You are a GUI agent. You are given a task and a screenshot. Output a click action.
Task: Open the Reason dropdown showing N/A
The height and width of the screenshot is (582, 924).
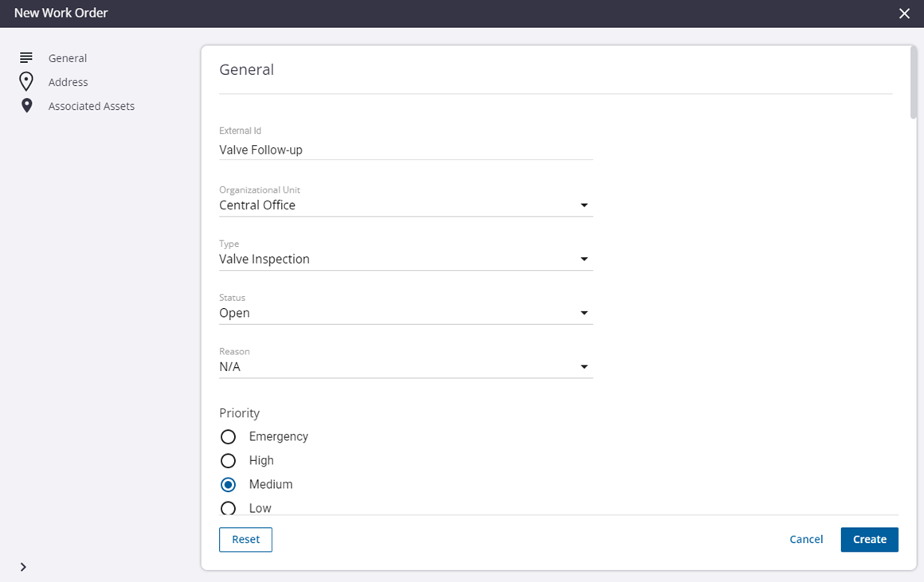coord(405,368)
